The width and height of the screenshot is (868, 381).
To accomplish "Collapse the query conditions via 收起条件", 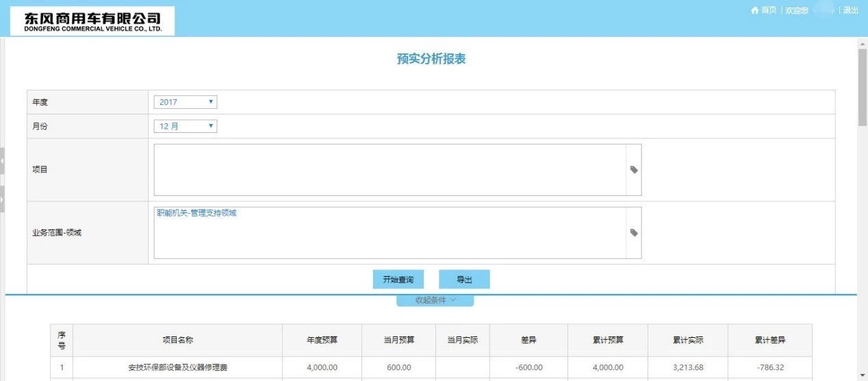I will click(x=435, y=300).
